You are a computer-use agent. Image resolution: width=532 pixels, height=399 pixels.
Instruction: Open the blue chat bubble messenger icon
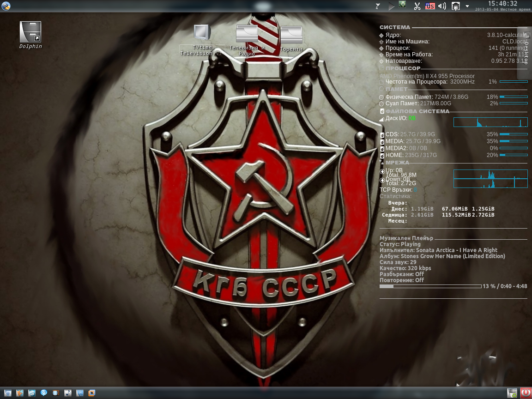click(x=44, y=393)
